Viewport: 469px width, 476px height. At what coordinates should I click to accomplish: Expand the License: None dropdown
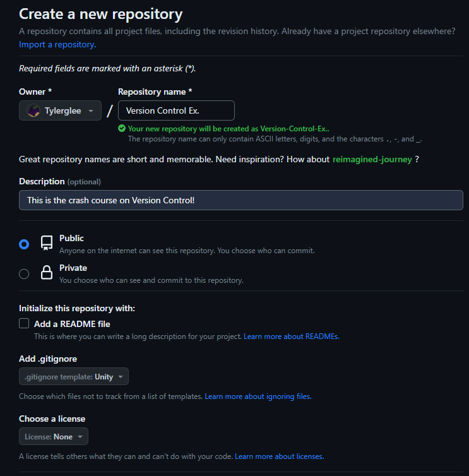point(54,436)
